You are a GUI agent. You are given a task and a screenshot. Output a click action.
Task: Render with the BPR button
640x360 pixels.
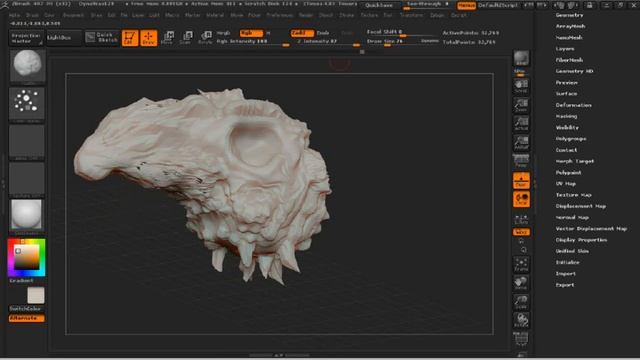(x=521, y=59)
